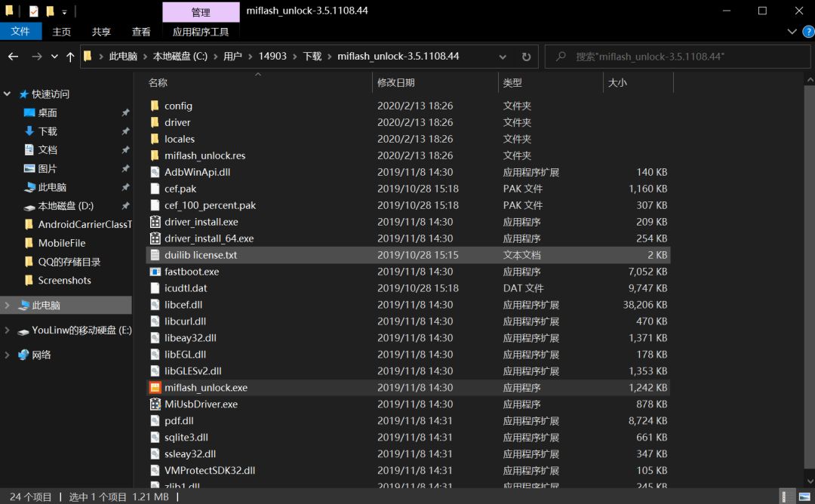
Task: Select the libGLESv2.dll file name
Action: [193, 371]
